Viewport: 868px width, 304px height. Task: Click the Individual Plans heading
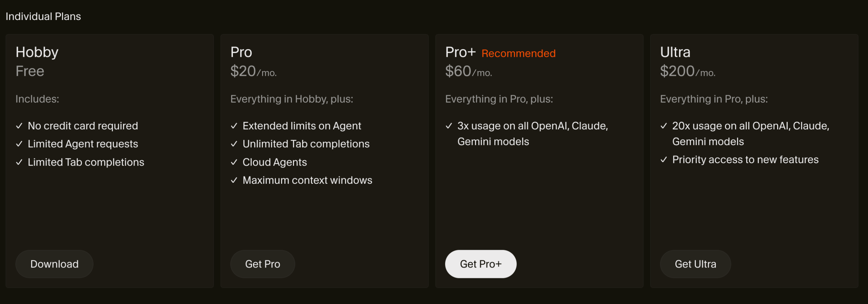coord(43,16)
